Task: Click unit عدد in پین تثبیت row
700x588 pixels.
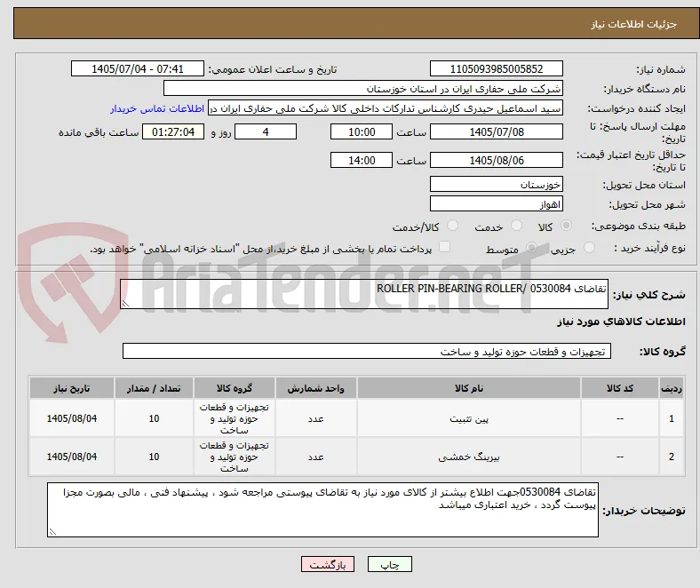Action: (315, 418)
